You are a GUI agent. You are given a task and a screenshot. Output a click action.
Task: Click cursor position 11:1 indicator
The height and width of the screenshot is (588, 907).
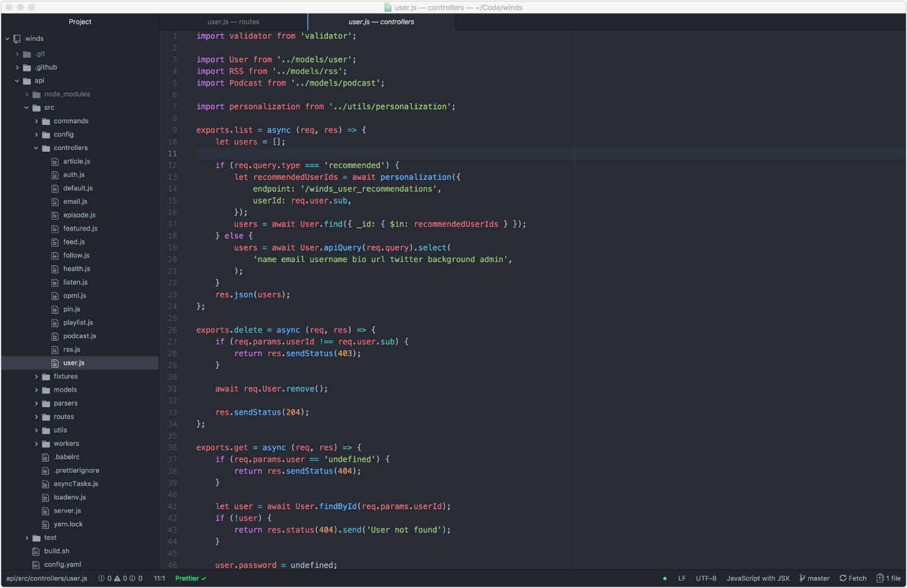[x=159, y=578]
